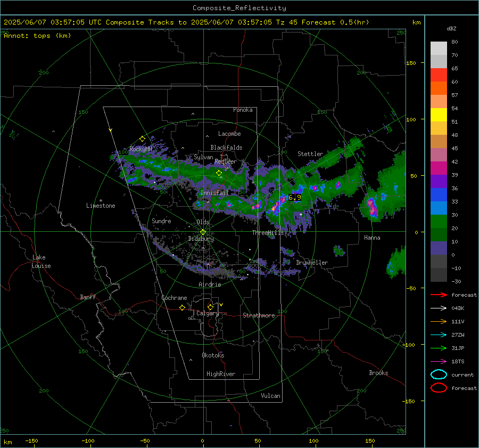
Task: Click the Vulcan city label
Action: pyautogui.click(x=271, y=396)
